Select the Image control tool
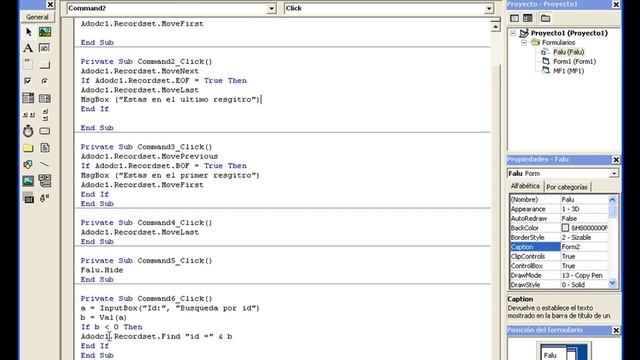 click(x=28, y=181)
